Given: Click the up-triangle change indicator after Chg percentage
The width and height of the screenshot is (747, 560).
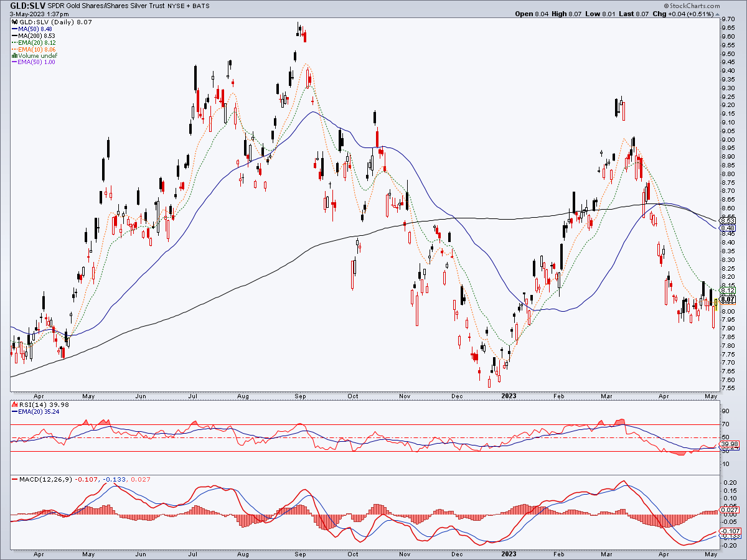Looking at the screenshot, I should pos(716,14).
